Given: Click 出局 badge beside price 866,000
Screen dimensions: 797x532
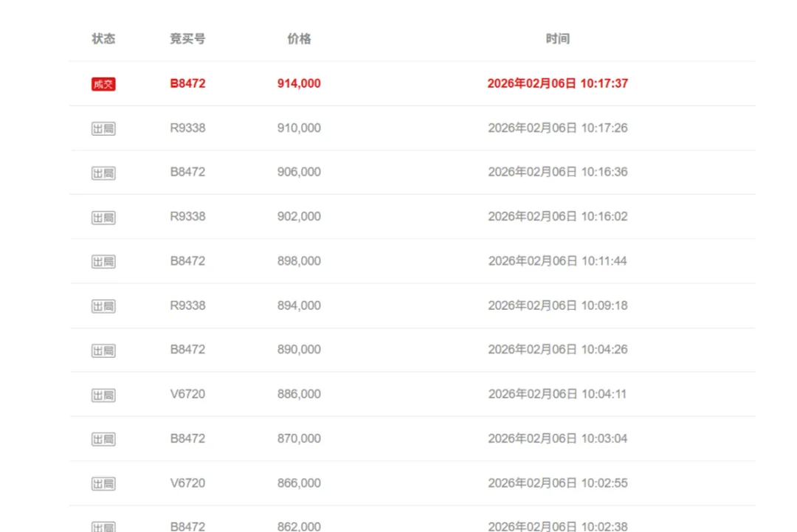Looking at the screenshot, I should 103,483.
